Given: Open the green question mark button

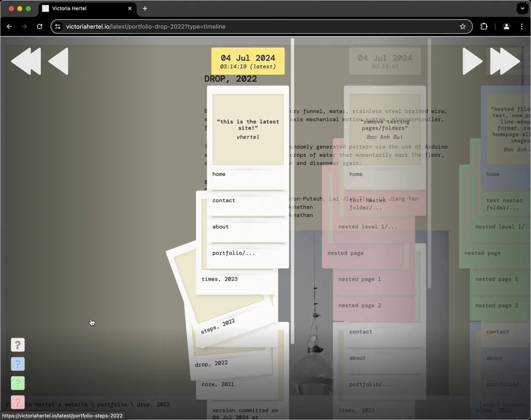Looking at the screenshot, I should click(x=18, y=383).
